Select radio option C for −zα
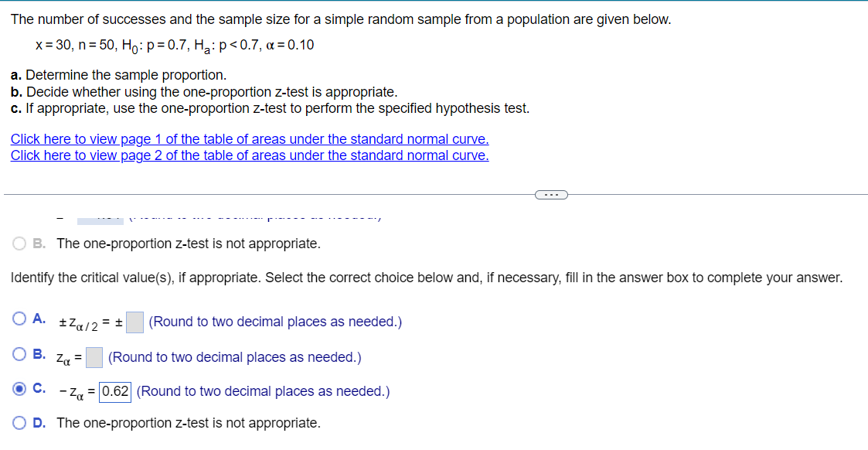Image resolution: width=868 pixels, height=450 pixels. coord(19,389)
